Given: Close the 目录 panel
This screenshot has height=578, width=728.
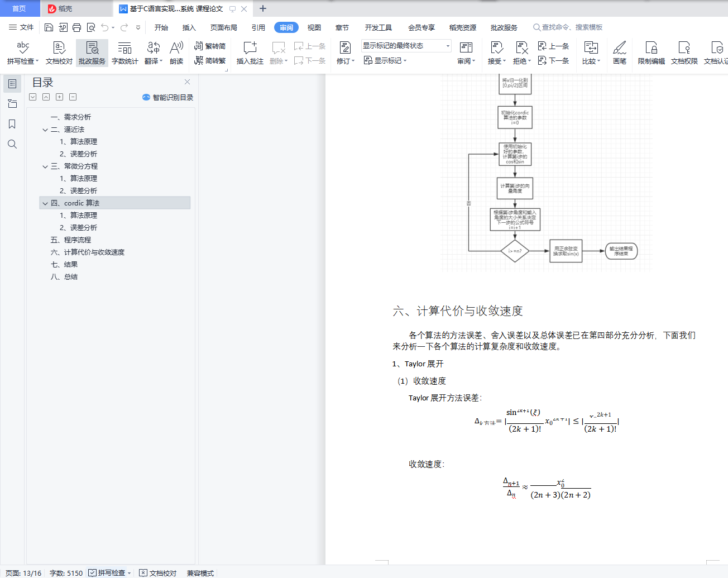Looking at the screenshot, I should point(187,82).
